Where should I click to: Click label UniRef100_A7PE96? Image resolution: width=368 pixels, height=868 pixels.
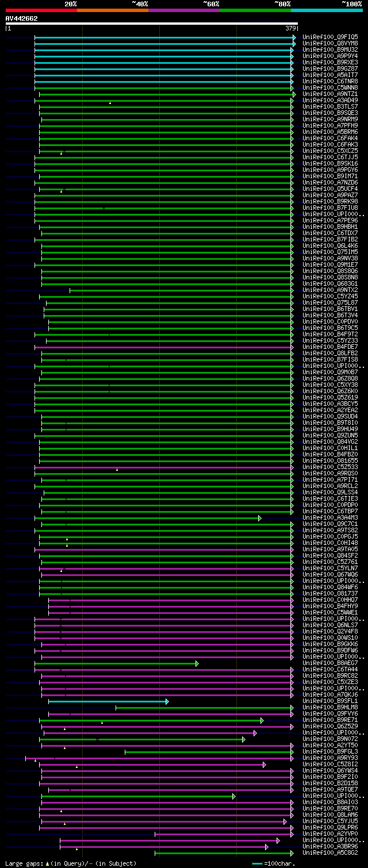[x=330, y=220]
